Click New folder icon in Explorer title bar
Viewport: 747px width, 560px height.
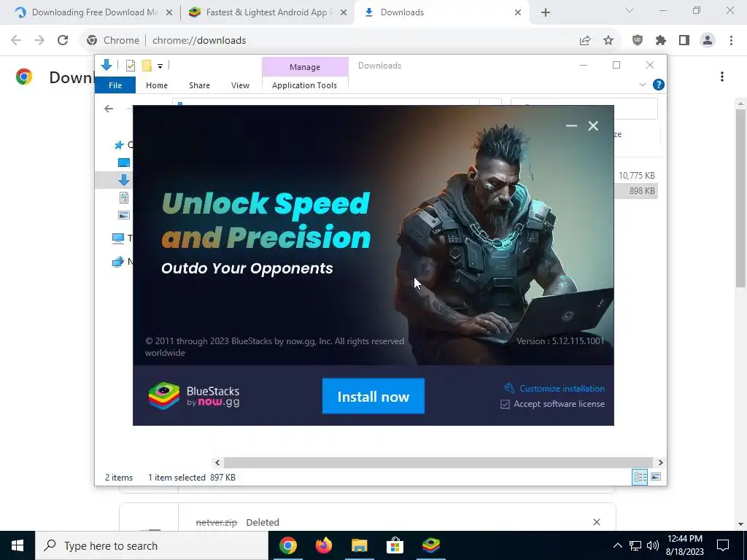147,66
